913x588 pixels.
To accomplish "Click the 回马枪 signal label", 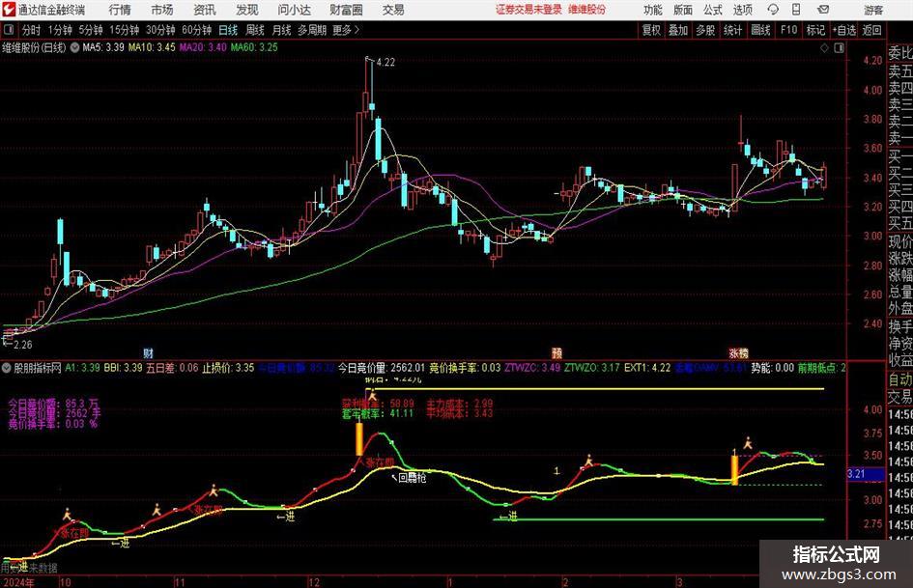I will coord(413,477).
